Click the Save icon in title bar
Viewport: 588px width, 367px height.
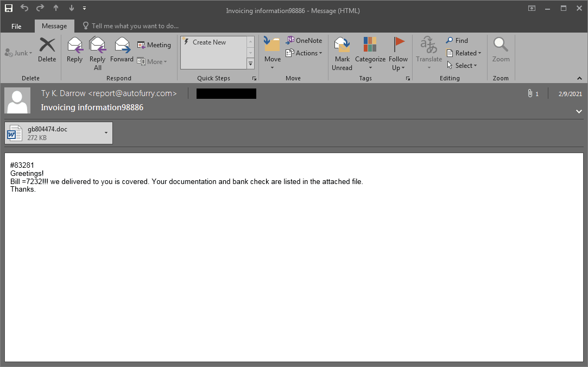pyautogui.click(x=9, y=8)
